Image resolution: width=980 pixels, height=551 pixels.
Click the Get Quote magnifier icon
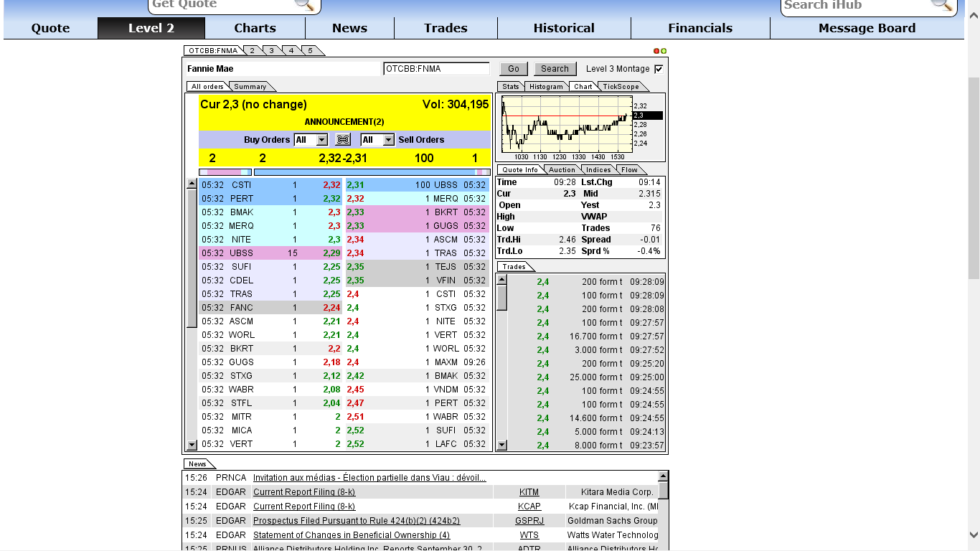point(305,4)
